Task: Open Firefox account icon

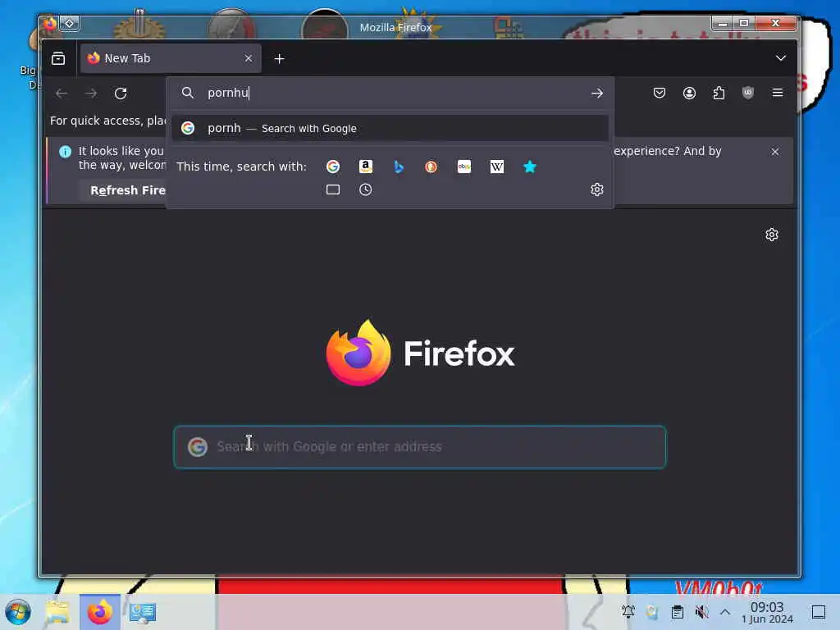Action: (689, 94)
